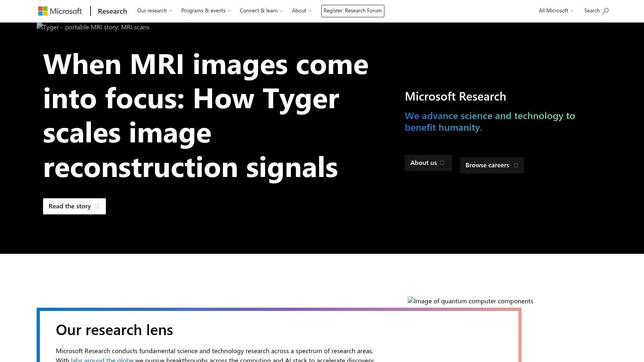Screen dimensions: 644x362
Task: Open the All Microsoft dropdown
Action: tap(556, 11)
